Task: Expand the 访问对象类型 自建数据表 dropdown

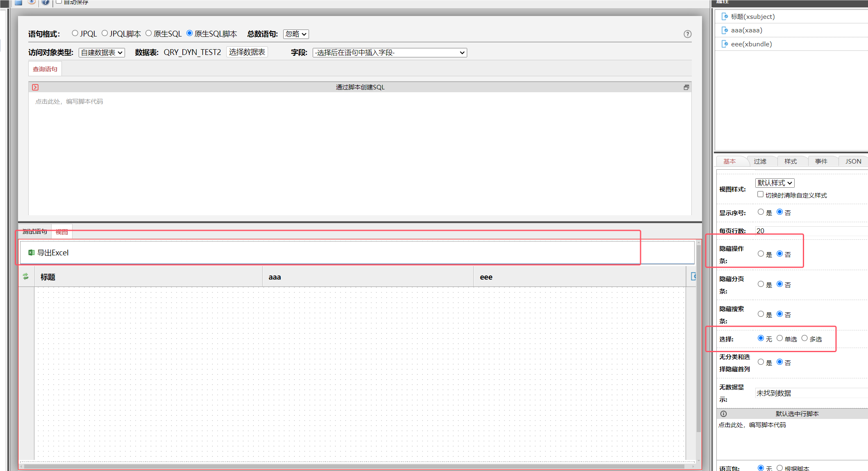Action: (102, 52)
